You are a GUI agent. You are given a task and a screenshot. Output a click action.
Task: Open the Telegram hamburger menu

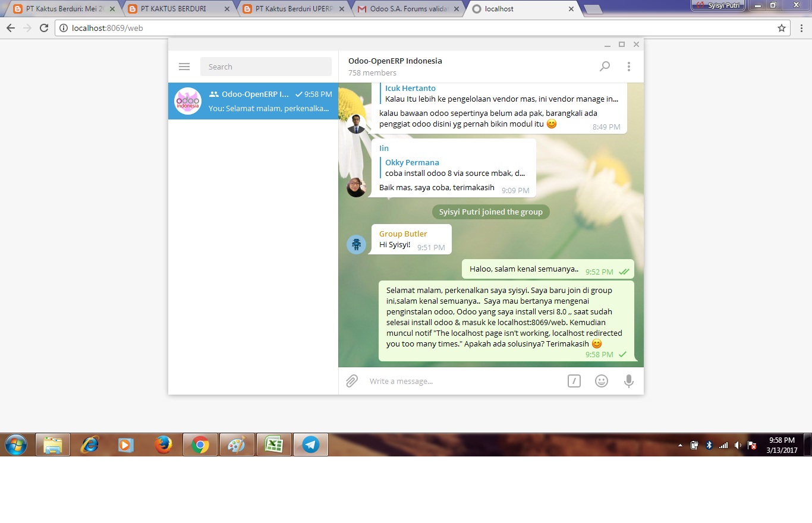[184, 67]
